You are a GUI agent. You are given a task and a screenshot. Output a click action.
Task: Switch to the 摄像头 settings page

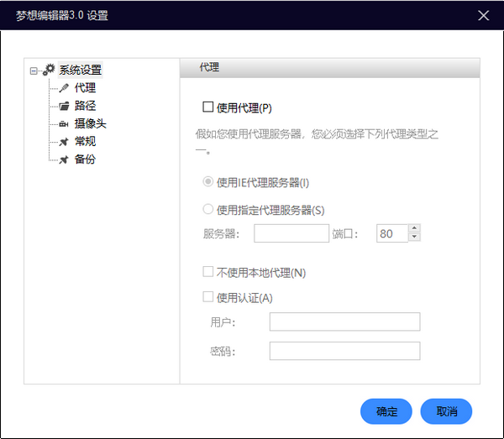(x=90, y=124)
